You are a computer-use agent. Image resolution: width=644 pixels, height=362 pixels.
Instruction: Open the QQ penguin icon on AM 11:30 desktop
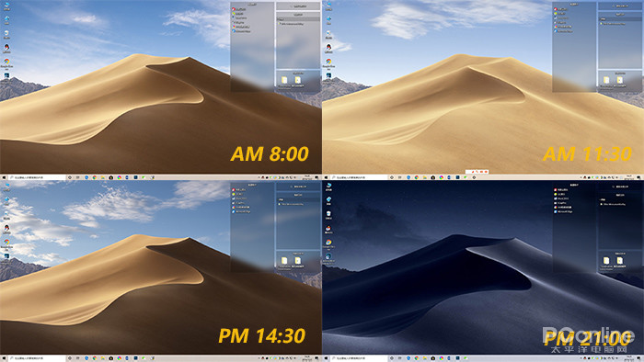click(x=328, y=47)
